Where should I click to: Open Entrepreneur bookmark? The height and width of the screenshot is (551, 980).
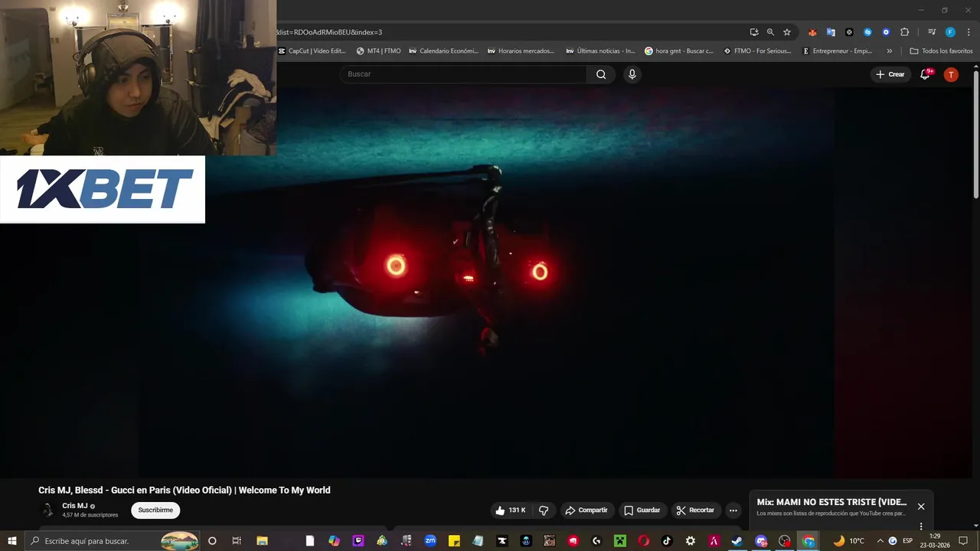(x=837, y=51)
